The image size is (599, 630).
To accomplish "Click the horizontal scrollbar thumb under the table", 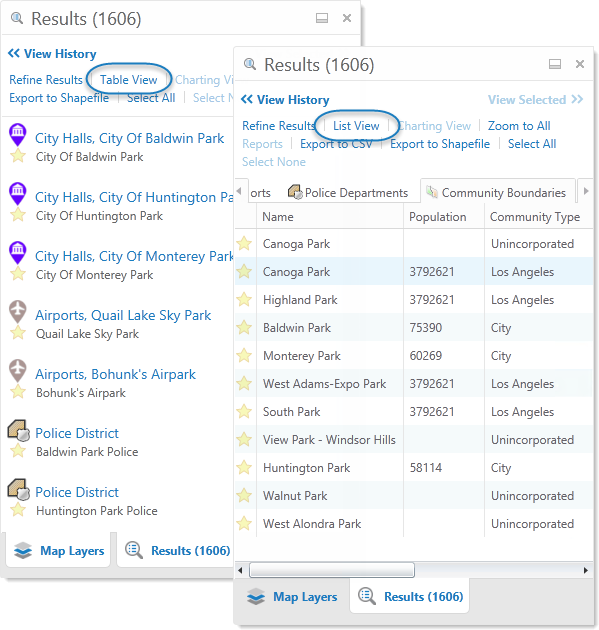I will click(332, 570).
